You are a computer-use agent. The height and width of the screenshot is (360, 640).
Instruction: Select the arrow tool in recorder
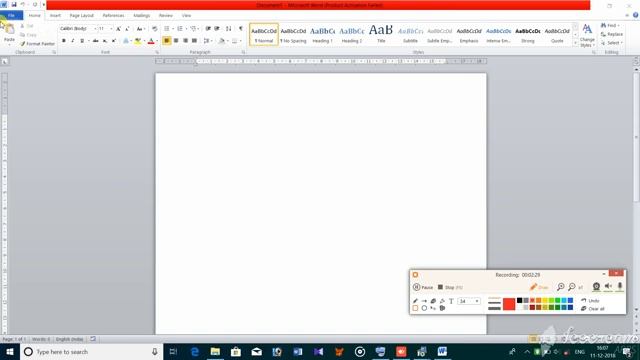pyautogui.click(x=424, y=301)
